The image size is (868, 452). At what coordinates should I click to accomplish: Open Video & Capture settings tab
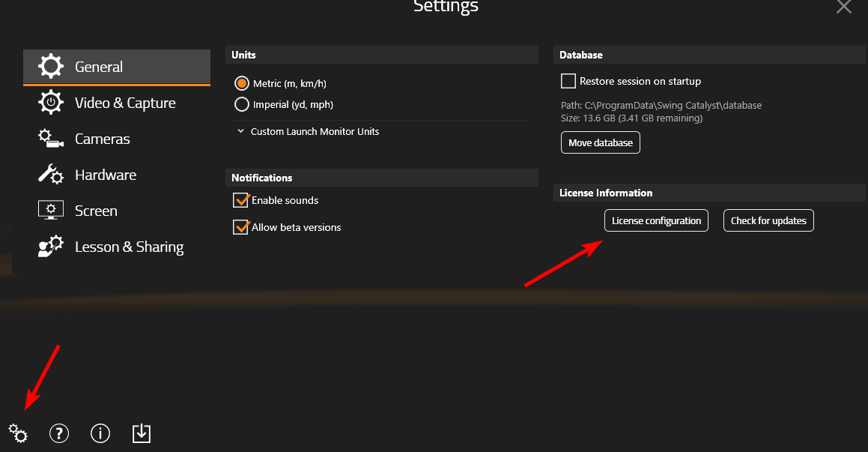pos(117,103)
